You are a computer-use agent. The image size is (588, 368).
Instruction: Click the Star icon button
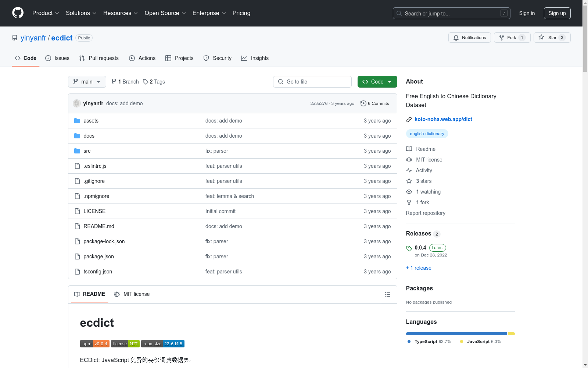pos(552,38)
